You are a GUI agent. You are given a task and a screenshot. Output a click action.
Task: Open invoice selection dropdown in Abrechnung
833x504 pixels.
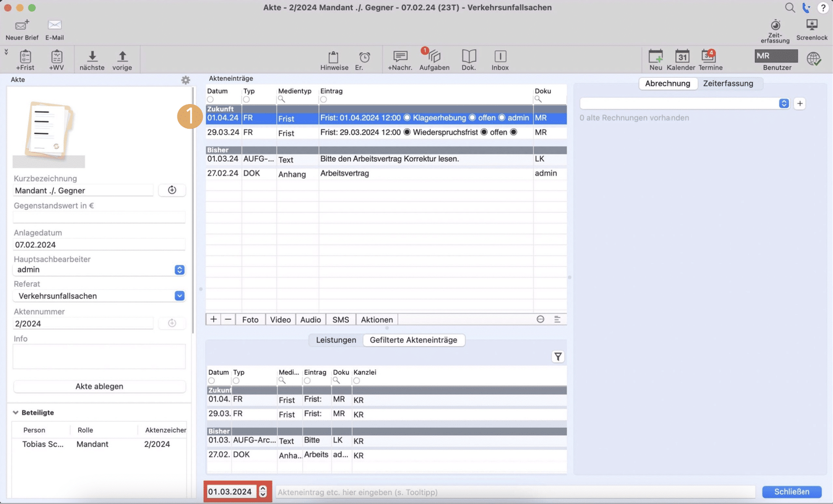pyautogui.click(x=684, y=104)
